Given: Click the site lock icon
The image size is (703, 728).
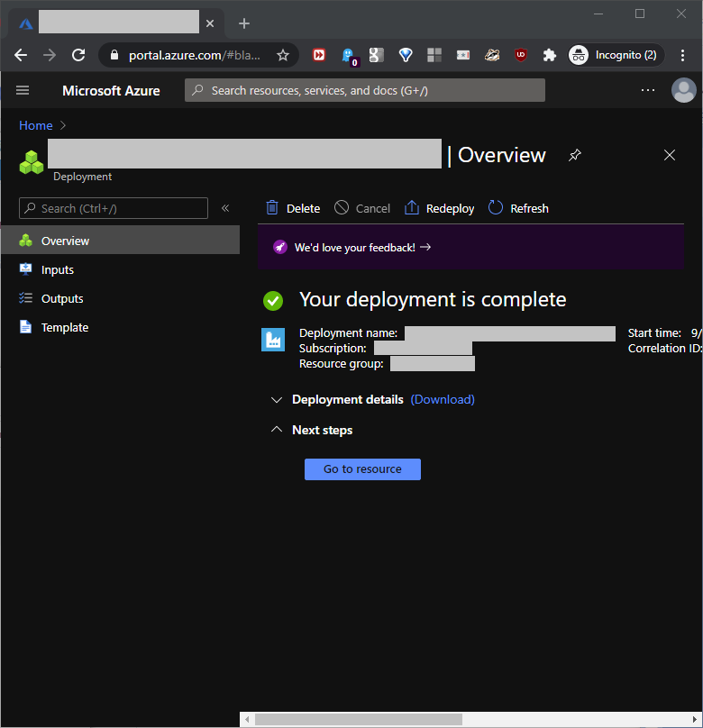Looking at the screenshot, I should pos(114,55).
